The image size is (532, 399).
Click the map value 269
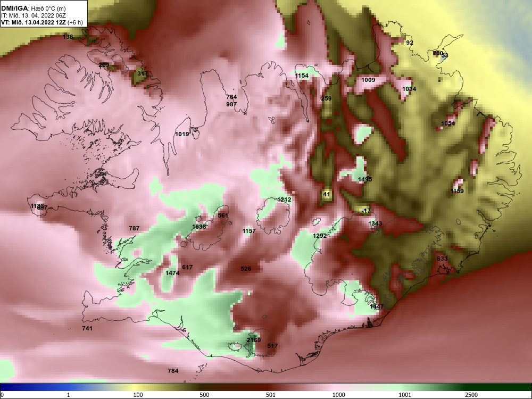(x=104, y=65)
